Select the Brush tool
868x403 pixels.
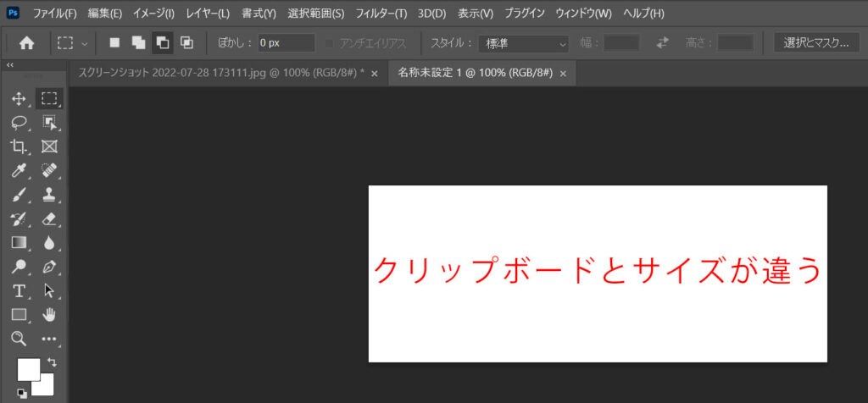[x=19, y=195]
